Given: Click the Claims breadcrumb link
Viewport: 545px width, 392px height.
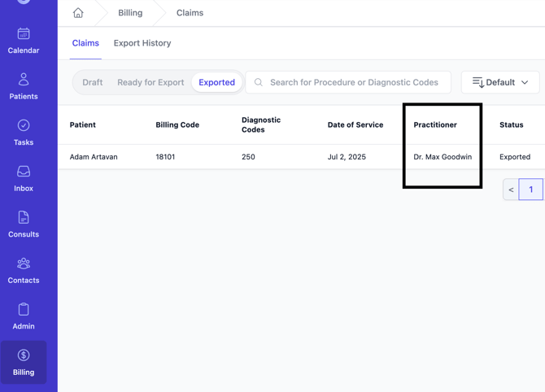Looking at the screenshot, I should point(190,13).
